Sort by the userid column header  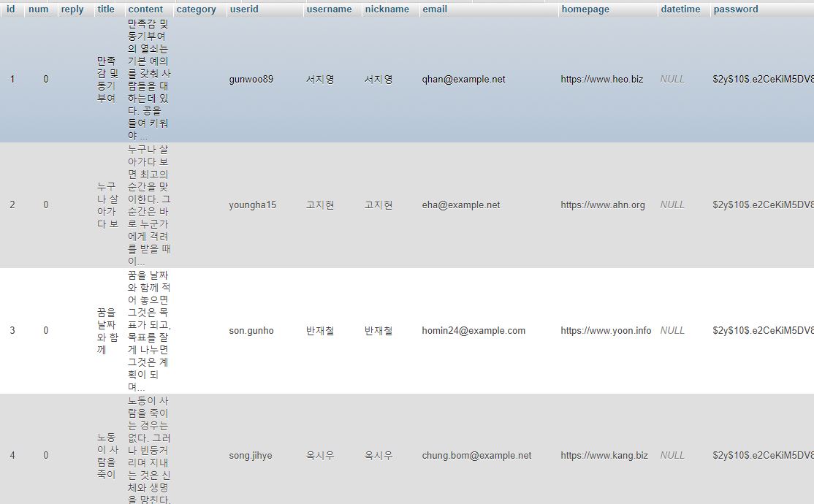[x=244, y=9]
